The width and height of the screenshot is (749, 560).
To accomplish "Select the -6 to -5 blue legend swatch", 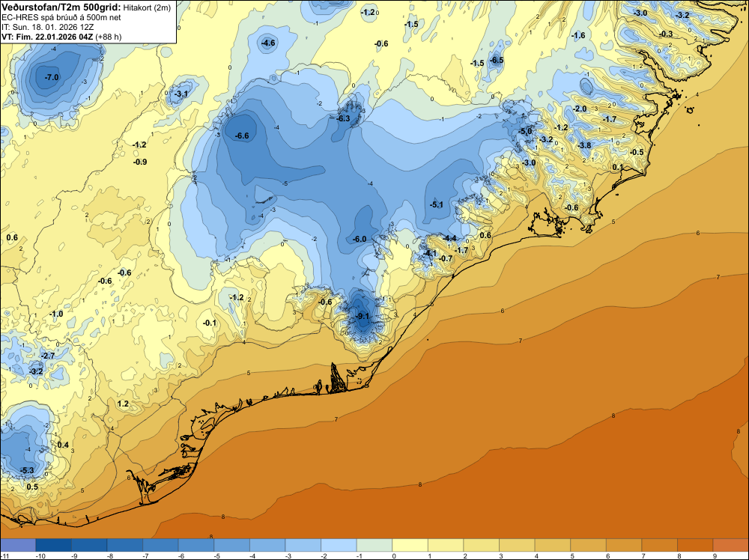I will click(196, 545).
